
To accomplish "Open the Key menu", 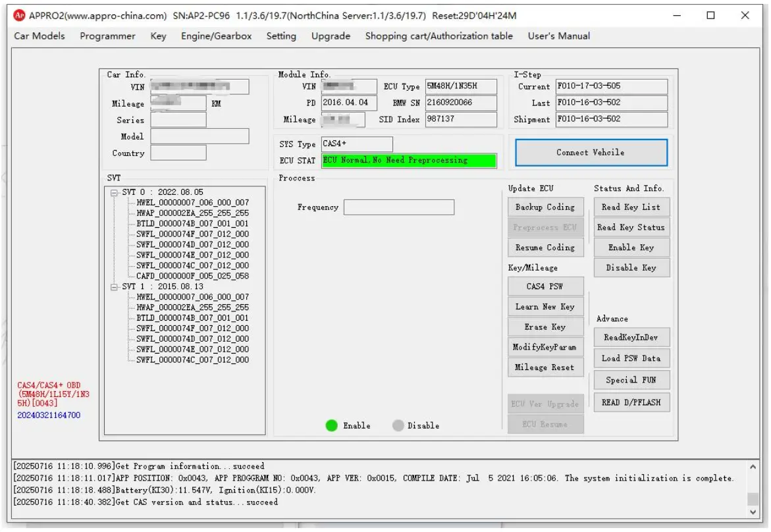I will click(158, 36).
